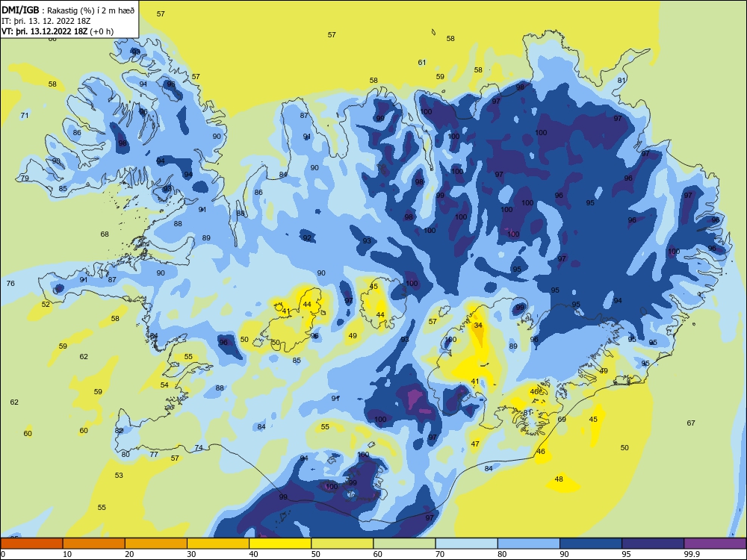Choose the 30–40 amber legend color band
747x560 pixels.
click(x=218, y=544)
